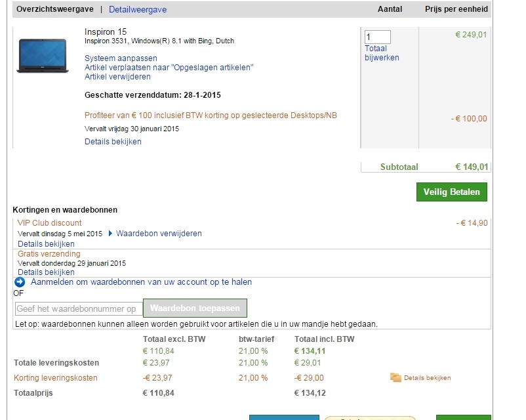The image size is (526, 420).
Task: Click Totaal bijwerken link
Action: [x=382, y=53]
